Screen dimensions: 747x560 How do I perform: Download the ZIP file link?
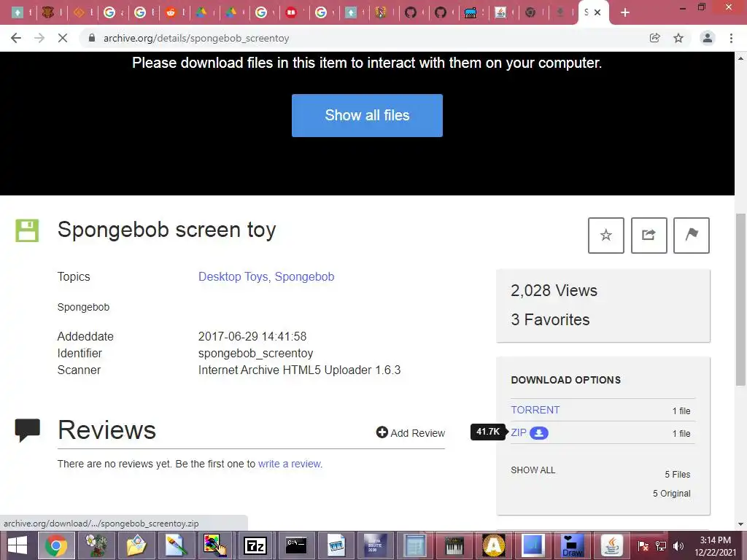[x=519, y=432]
